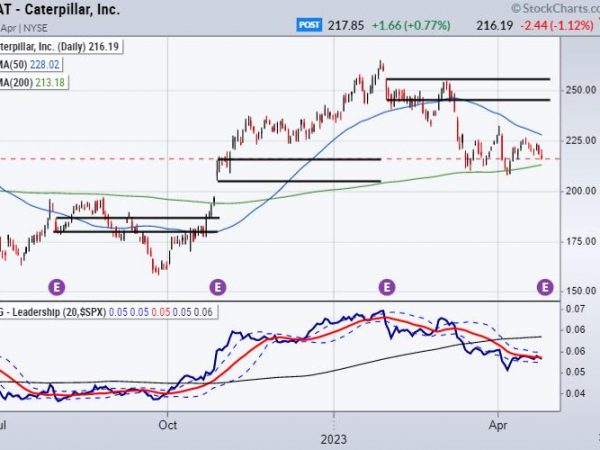
Task: Click the earnings marker near July
Action: coord(57,287)
